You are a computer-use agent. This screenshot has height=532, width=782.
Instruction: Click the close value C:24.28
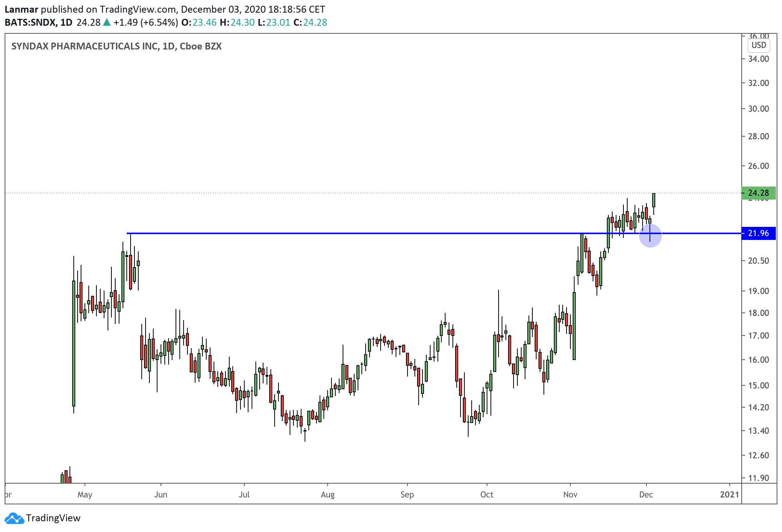[x=310, y=22]
